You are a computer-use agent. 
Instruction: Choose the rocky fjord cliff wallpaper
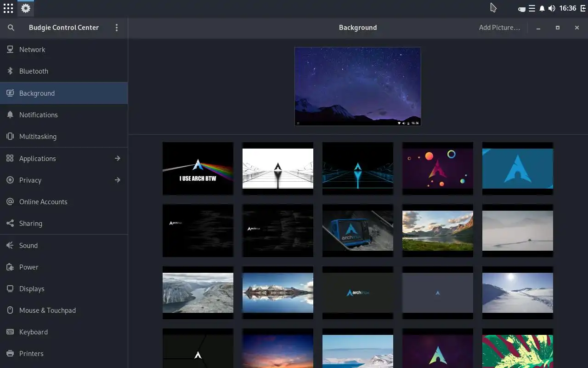tap(198, 293)
